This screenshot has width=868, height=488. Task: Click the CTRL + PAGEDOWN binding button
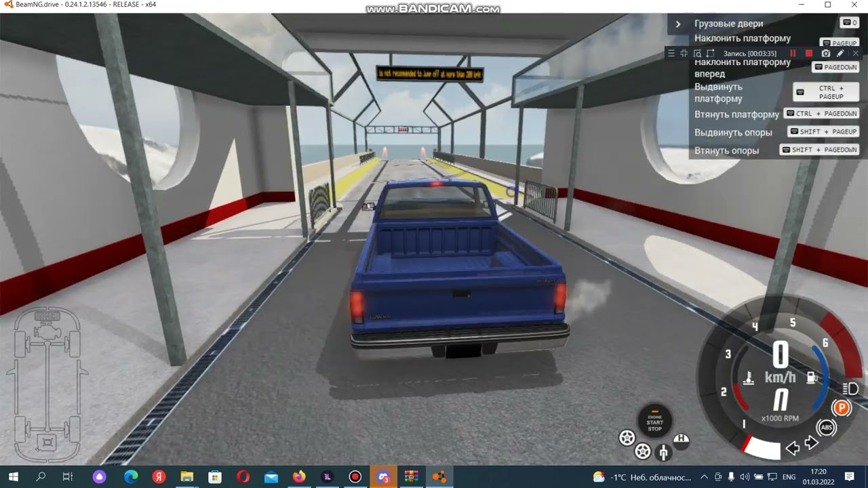coord(822,114)
